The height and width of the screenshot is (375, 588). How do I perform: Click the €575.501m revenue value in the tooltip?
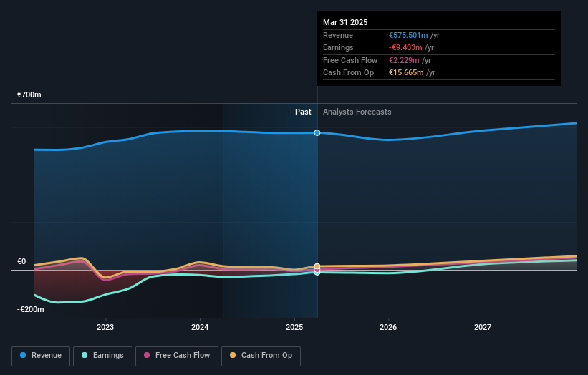coord(408,35)
